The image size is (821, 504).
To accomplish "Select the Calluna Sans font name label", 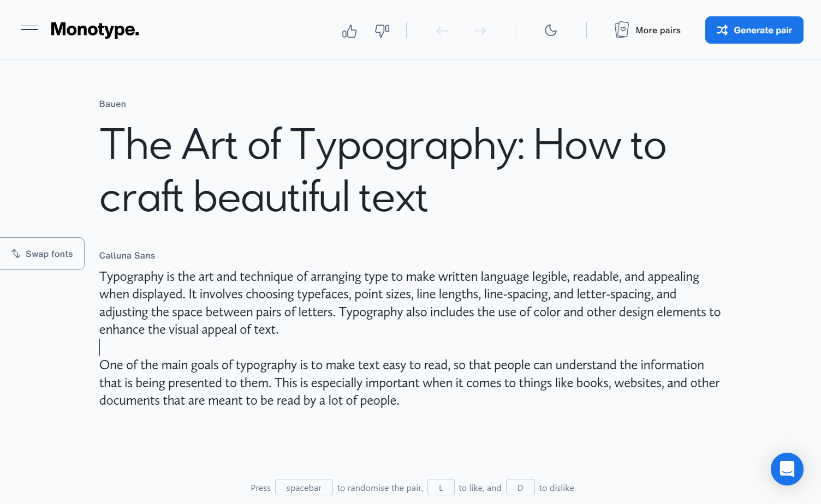I will [127, 255].
